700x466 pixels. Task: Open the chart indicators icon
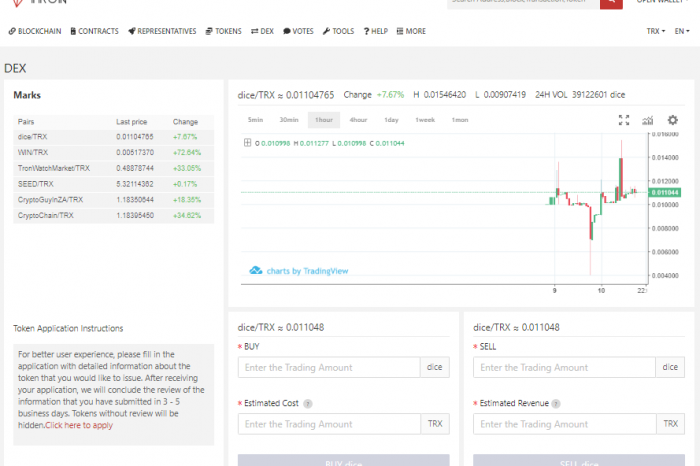648,120
